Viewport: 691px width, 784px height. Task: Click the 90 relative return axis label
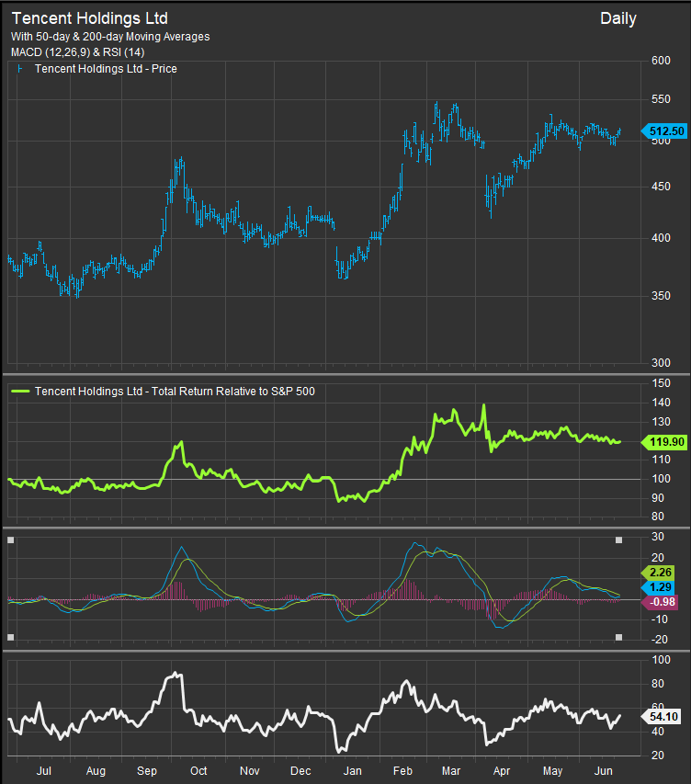658,498
